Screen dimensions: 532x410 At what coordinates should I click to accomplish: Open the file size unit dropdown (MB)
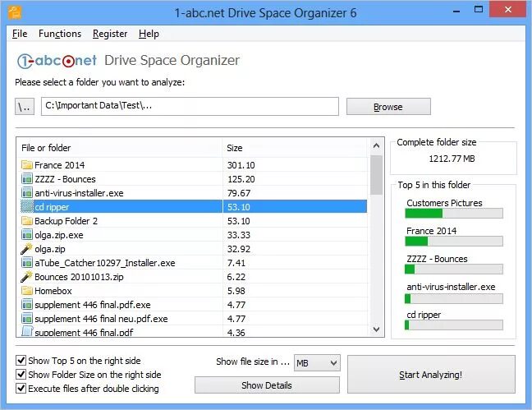tap(317, 363)
